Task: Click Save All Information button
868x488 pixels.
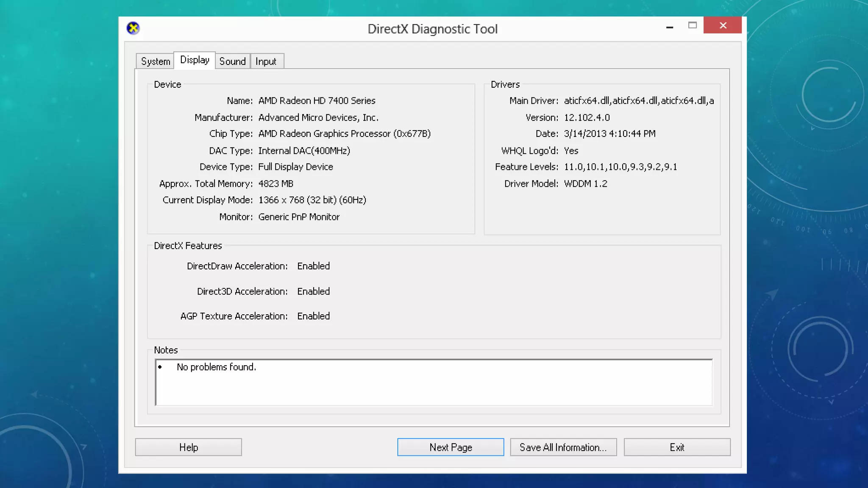Action: point(563,447)
